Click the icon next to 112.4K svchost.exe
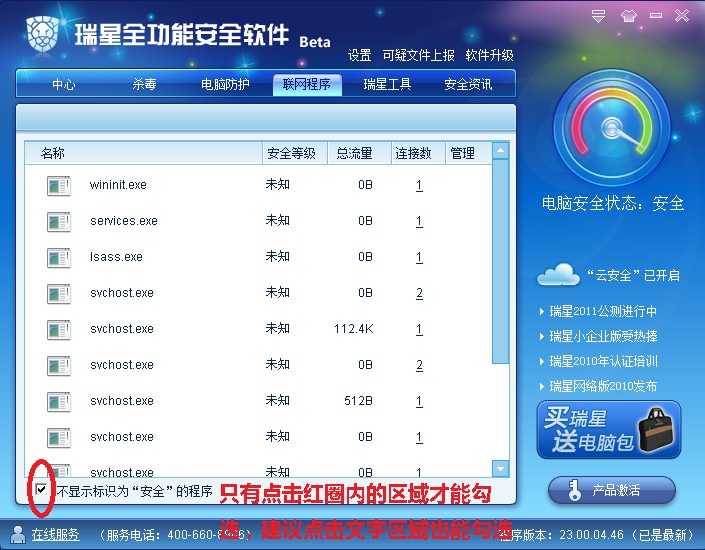This screenshot has width=705, height=550. 58,329
